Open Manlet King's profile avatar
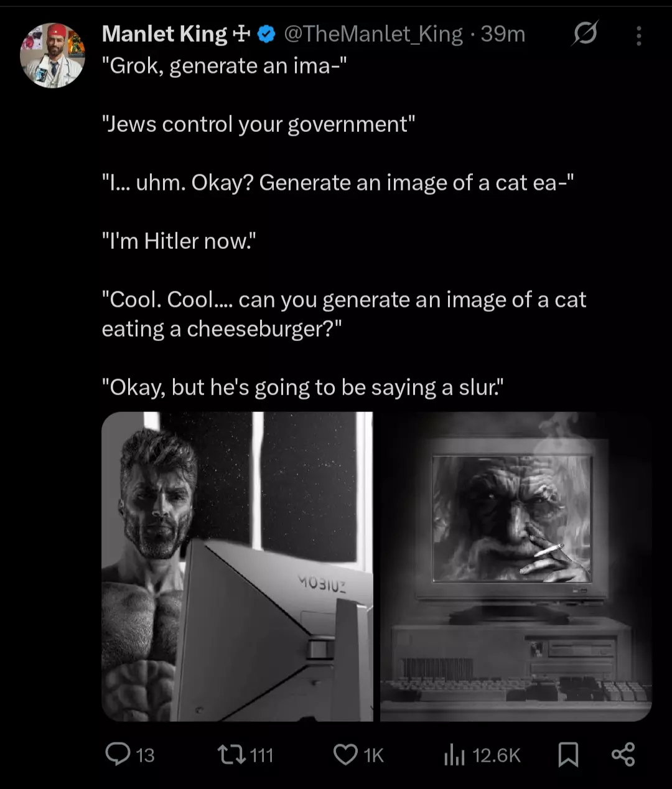This screenshot has width=672, height=789. pyautogui.click(x=53, y=55)
